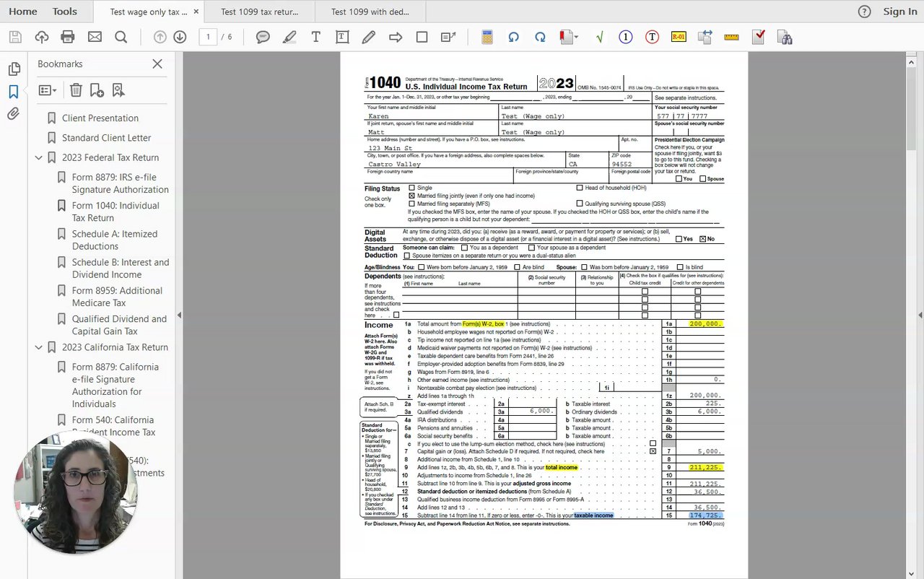The width and height of the screenshot is (924, 579).
Task: Click the page number input field
Action: (x=208, y=37)
